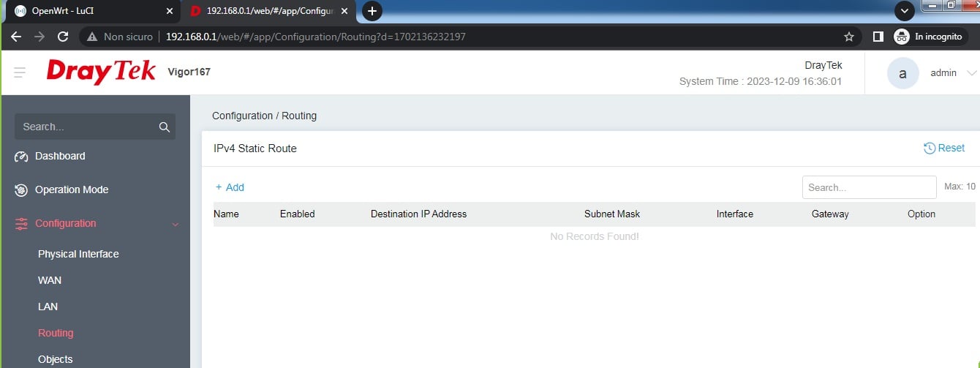The width and height of the screenshot is (980, 368).
Task: Collapse the Configuration menu chevron
Action: [176, 224]
